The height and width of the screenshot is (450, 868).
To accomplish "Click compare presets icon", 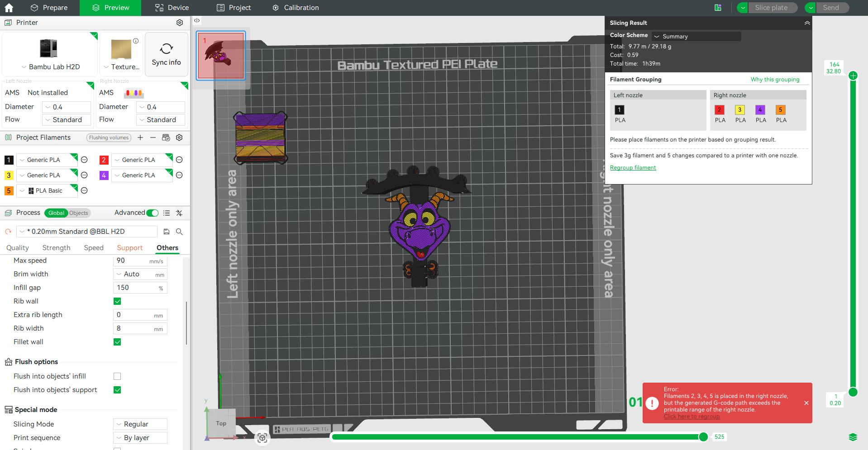I will 179,213.
